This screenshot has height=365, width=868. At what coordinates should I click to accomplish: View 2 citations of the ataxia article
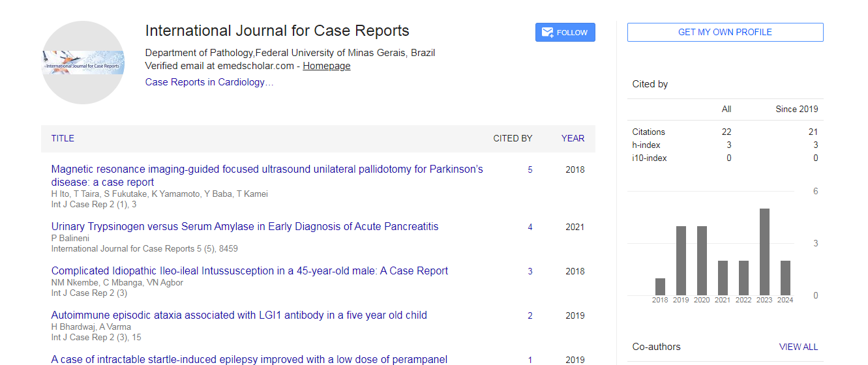(530, 316)
